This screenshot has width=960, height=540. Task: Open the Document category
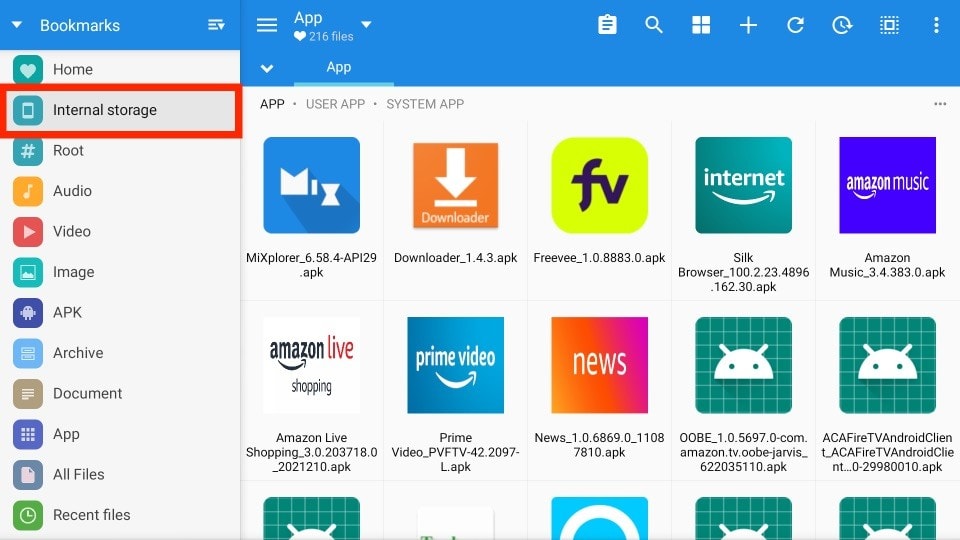(120, 393)
